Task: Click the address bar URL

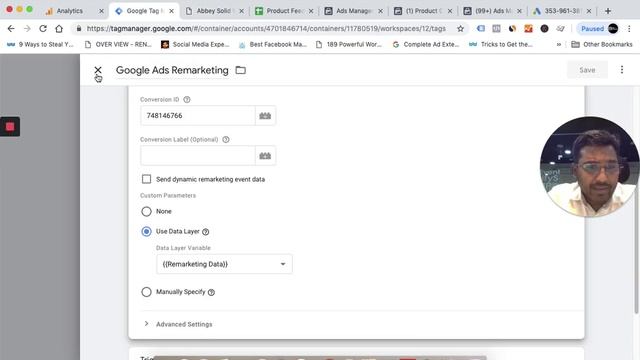Action: tap(266, 29)
